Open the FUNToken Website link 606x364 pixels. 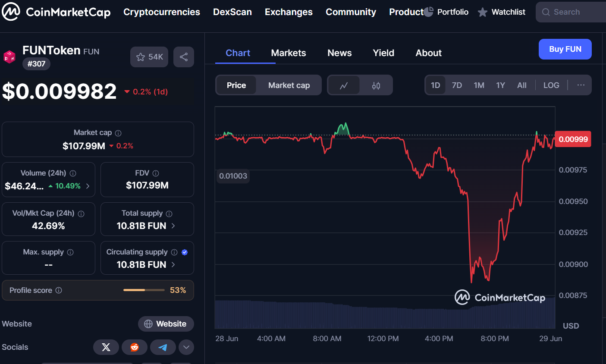point(166,324)
